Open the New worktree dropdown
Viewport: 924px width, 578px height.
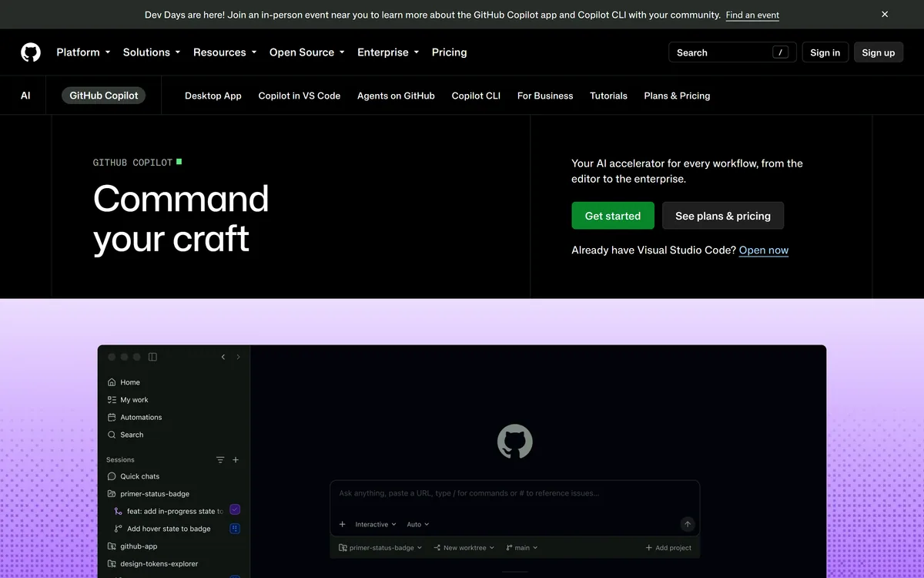click(464, 548)
